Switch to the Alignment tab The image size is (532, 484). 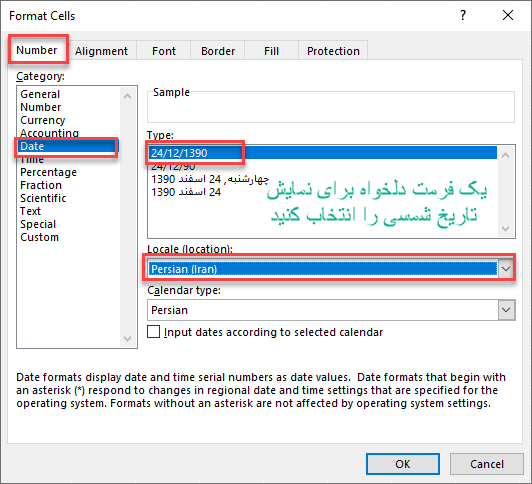[101, 51]
